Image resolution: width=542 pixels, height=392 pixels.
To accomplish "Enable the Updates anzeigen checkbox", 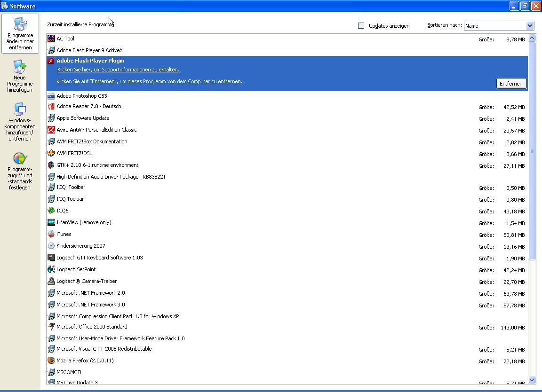I will (361, 26).
